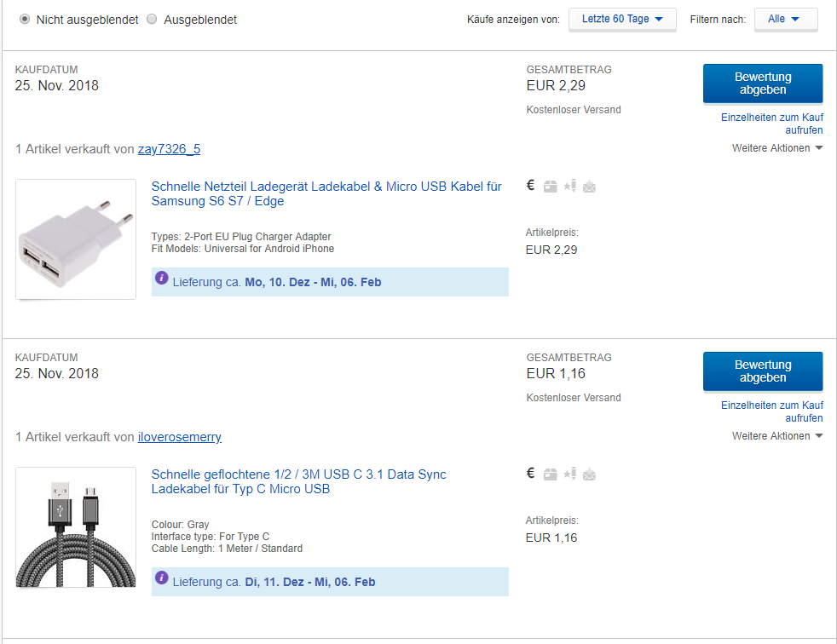Select the 'Ausgeblendet' radio button
837x644 pixels.
point(152,20)
